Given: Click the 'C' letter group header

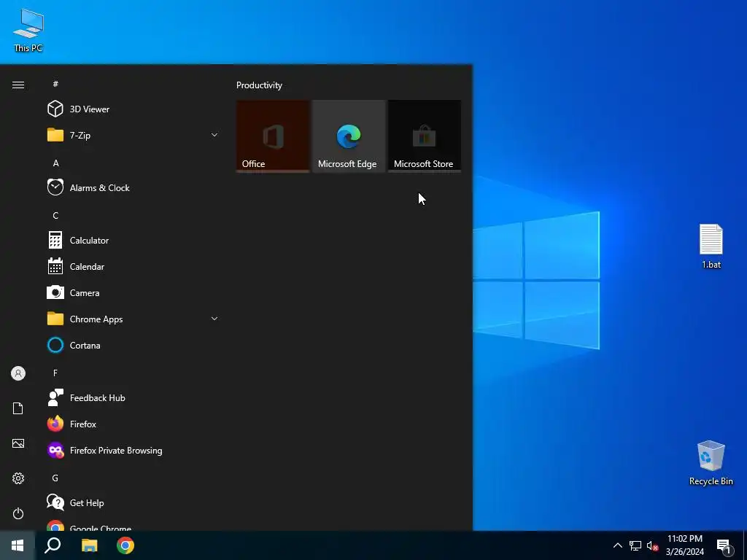Looking at the screenshot, I should click(x=55, y=216).
